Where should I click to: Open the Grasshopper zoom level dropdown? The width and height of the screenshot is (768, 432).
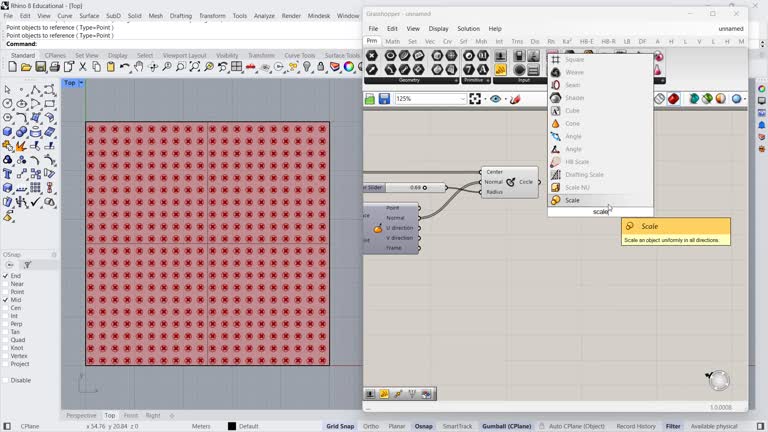tap(462, 99)
